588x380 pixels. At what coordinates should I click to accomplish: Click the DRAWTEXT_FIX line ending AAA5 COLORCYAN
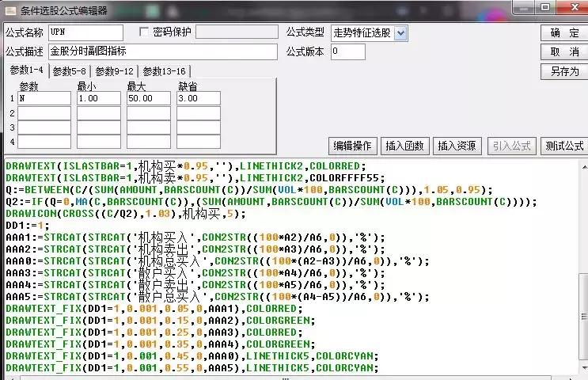(x=192, y=367)
